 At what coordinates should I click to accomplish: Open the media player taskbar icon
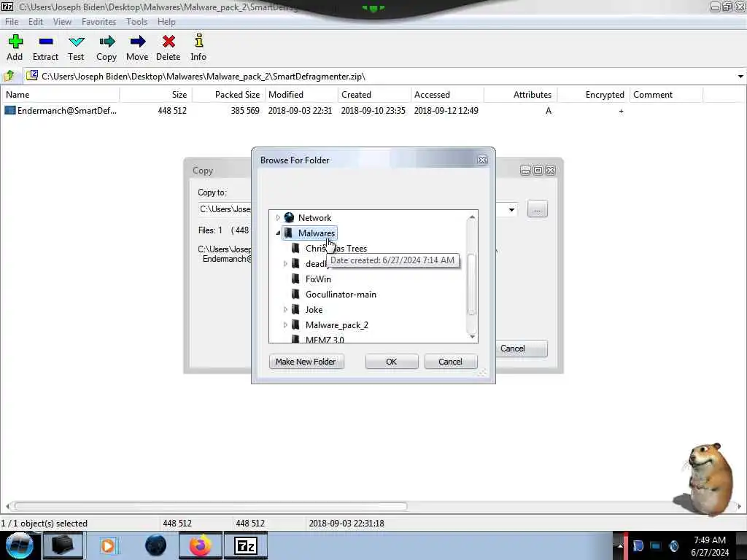(x=108, y=545)
